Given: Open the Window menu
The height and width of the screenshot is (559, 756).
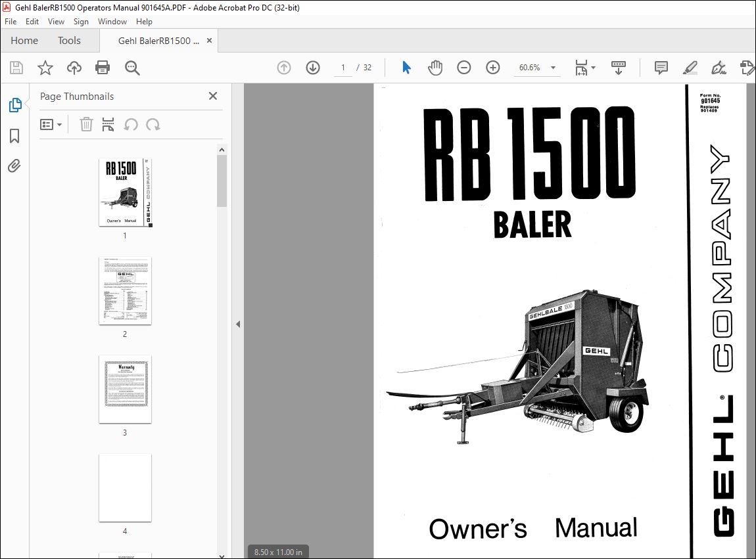Looking at the screenshot, I should tap(112, 21).
